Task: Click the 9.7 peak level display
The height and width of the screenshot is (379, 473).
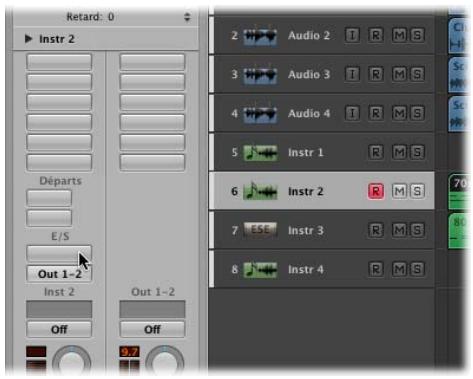Action: click(129, 352)
